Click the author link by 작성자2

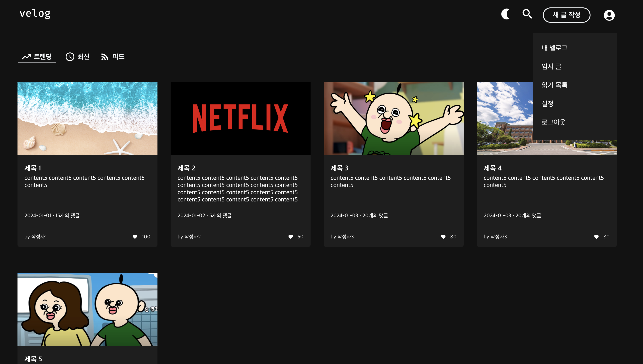(189, 236)
